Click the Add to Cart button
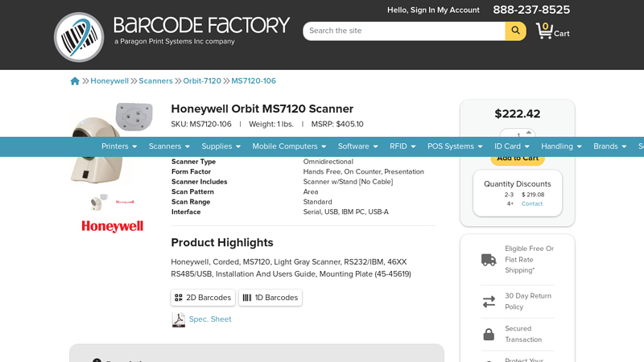The image size is (644, 362). coord(518,160)
